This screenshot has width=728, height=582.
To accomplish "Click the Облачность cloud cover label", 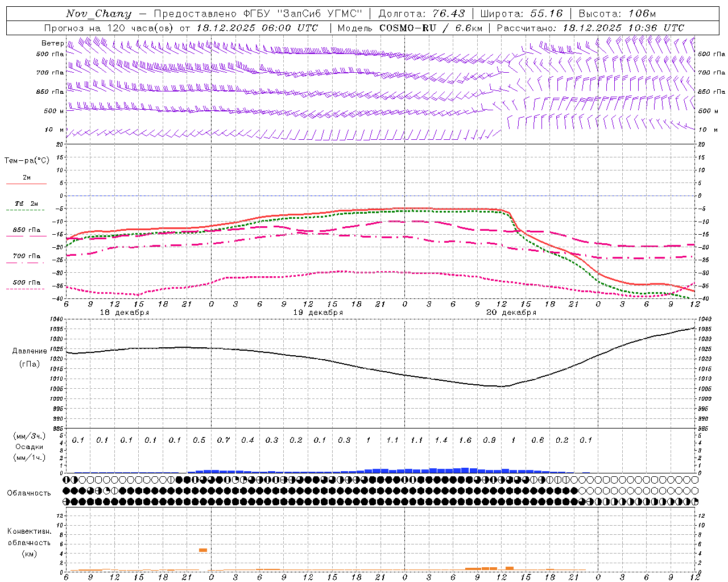I will 29,493.
